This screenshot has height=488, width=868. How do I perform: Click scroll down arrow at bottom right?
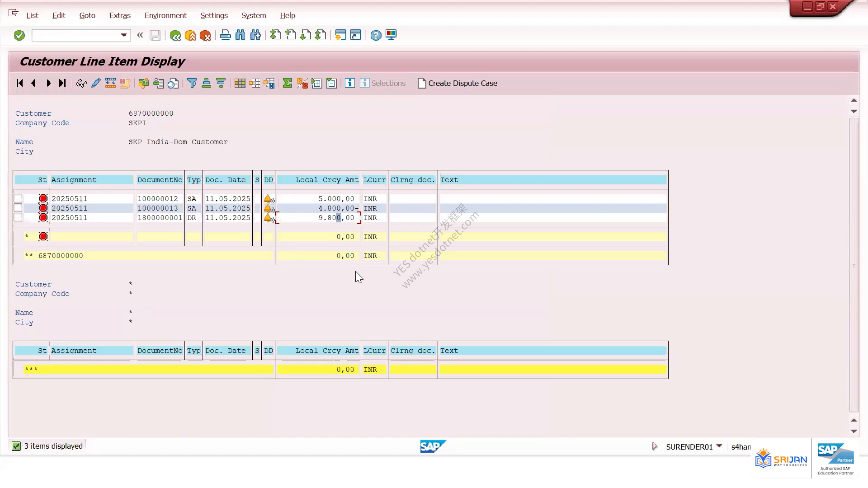point(854,431)
